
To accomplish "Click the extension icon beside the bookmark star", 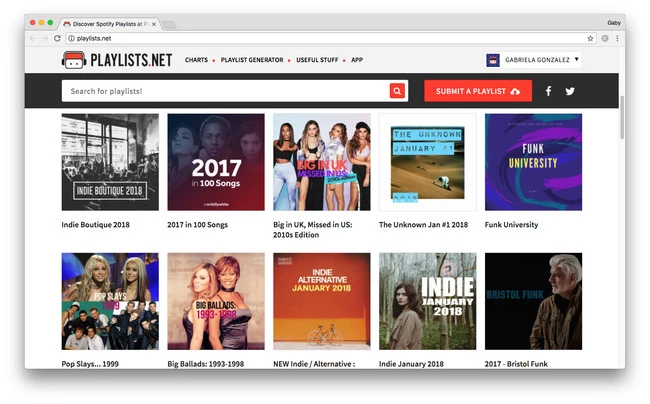I will point(605,38).
